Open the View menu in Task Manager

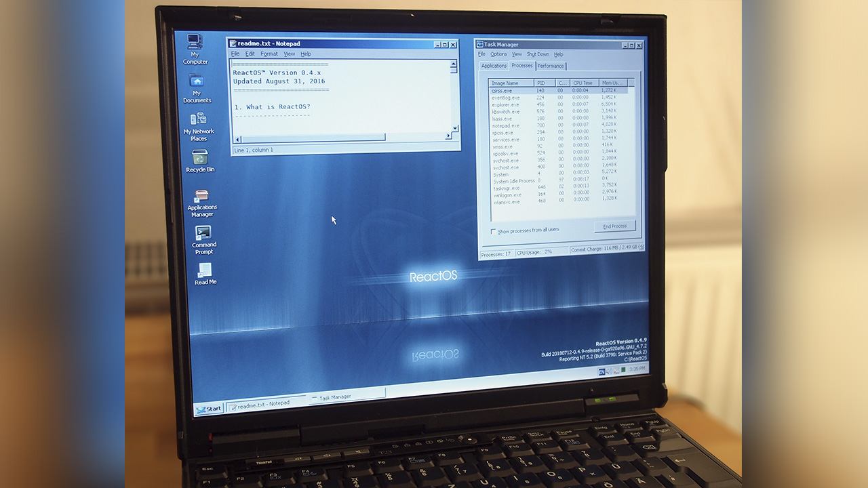click(x=517, y=54)
